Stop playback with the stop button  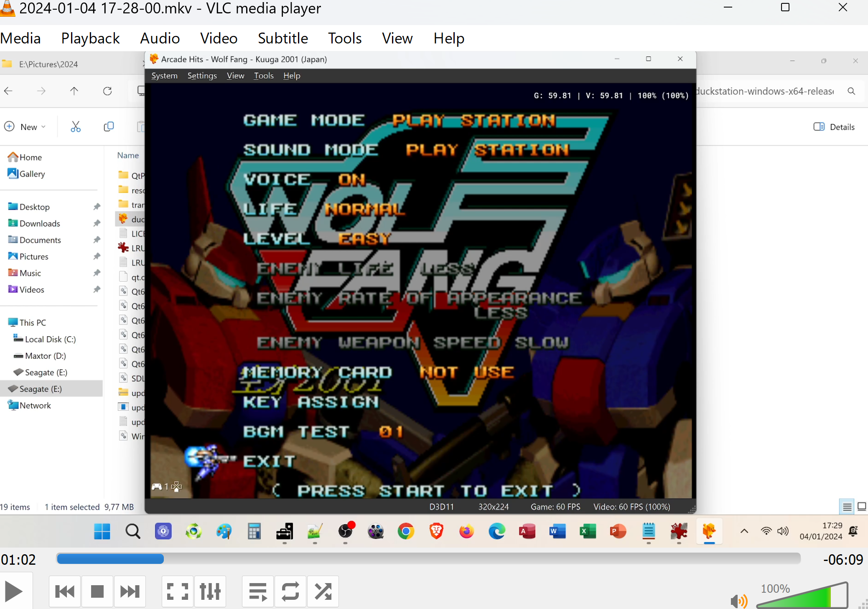pos(97,591)
